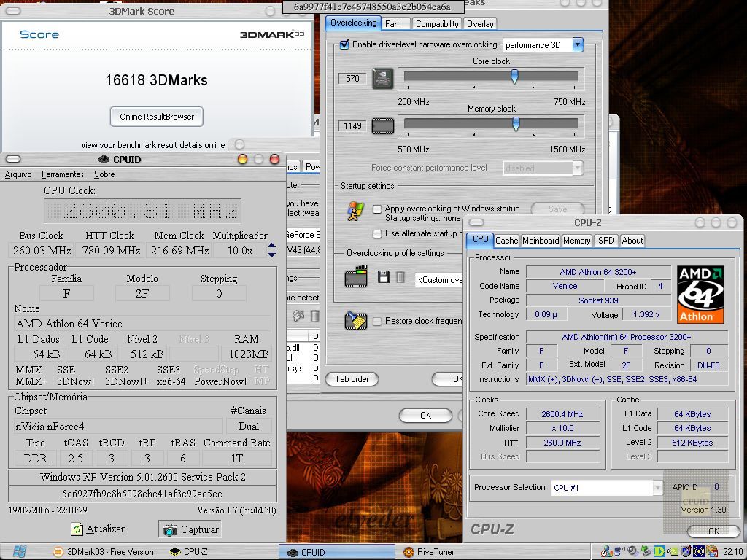
Task: Click the Core clock slider handle
Action: point(514,77)
